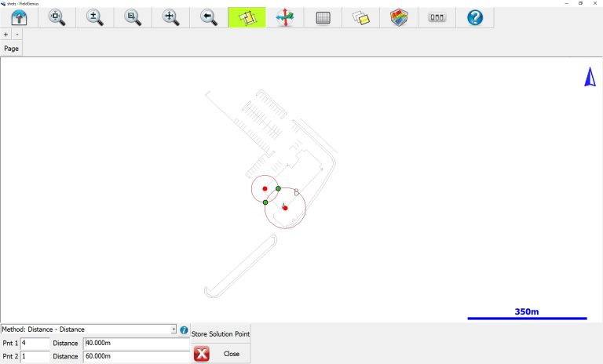Select the pan magnifier with crosshair arrows
The width and height of the screenshot is (603, 364).
click(170, 17)
